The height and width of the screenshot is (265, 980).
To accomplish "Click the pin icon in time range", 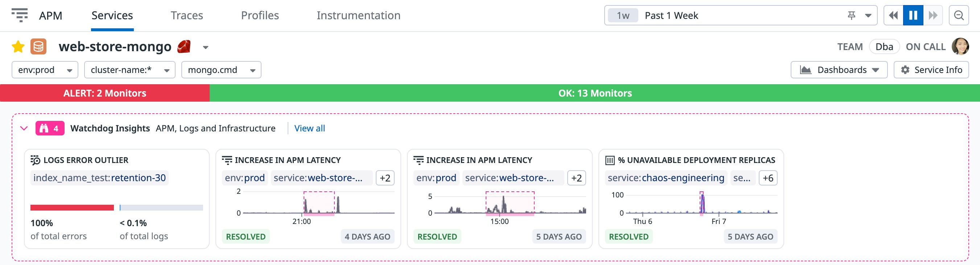I will tap(851, 15).
